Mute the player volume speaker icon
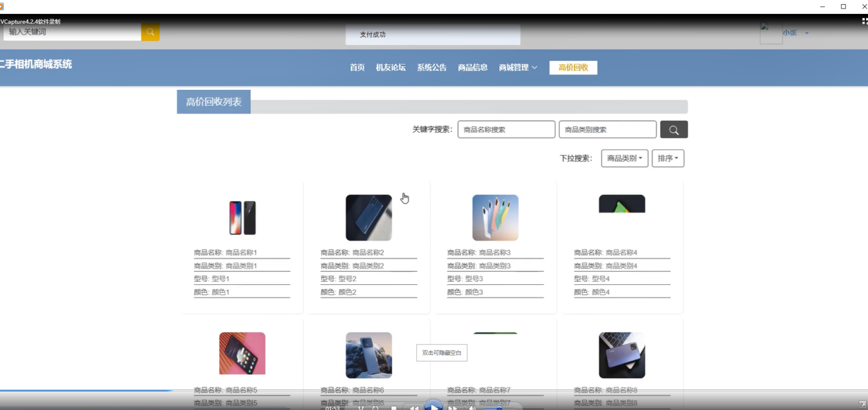 pyautogui.click(x=472, y=408)
